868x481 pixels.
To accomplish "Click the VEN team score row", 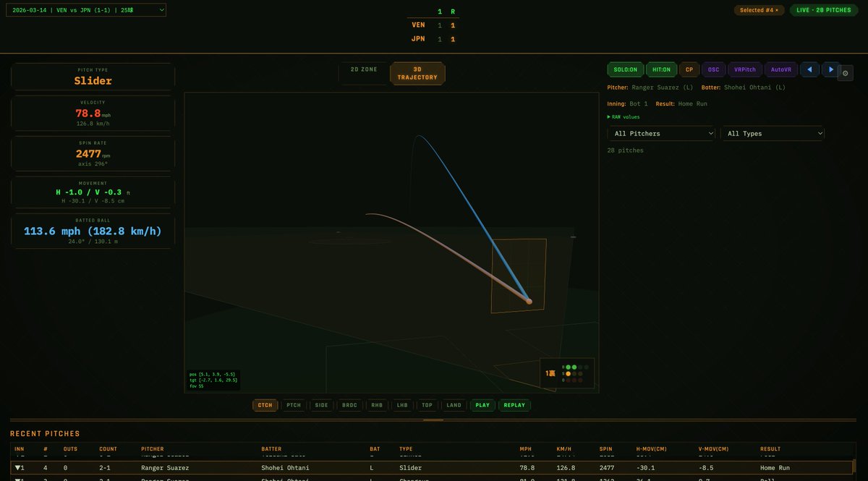I will (x=433, y=25).
